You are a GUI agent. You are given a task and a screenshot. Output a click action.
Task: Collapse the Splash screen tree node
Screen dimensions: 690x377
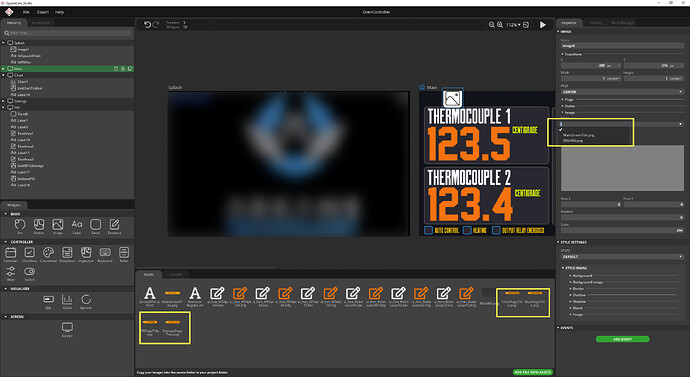click(x=4, y=43)
